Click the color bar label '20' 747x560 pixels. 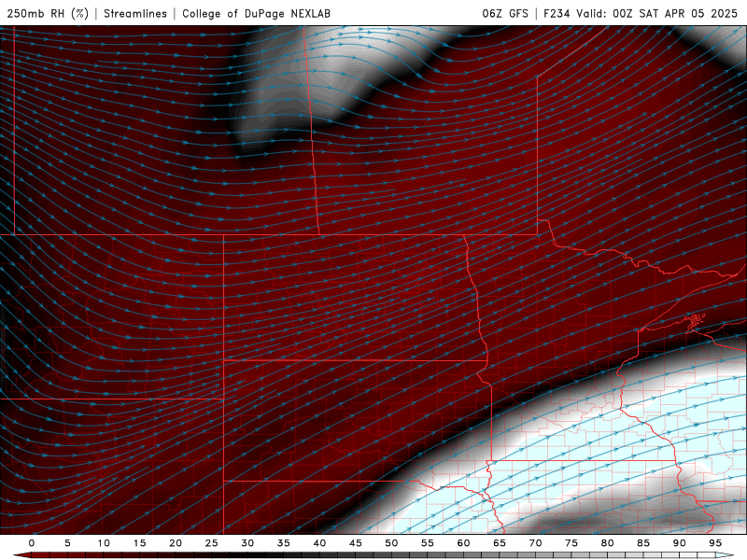[176, 543]
